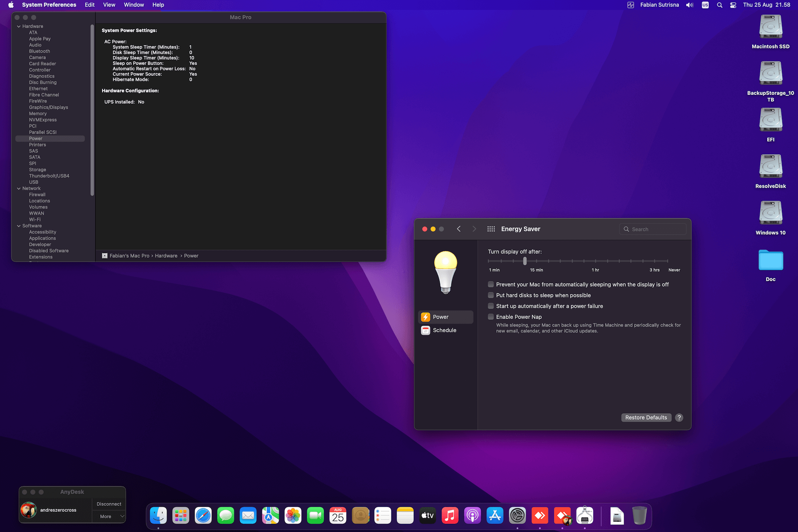Open Control Center in menu bar
Viewport: 798px width, 532px height.
[733, 5]
